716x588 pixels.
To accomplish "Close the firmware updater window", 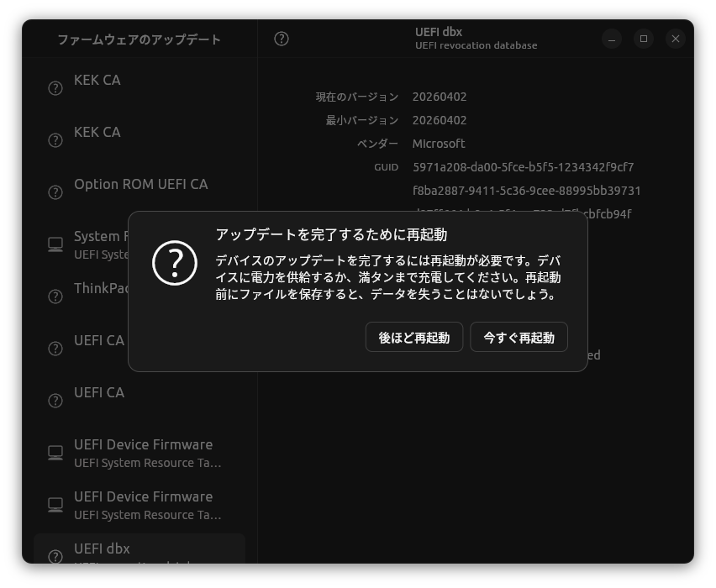I will [x=676, y=39].
